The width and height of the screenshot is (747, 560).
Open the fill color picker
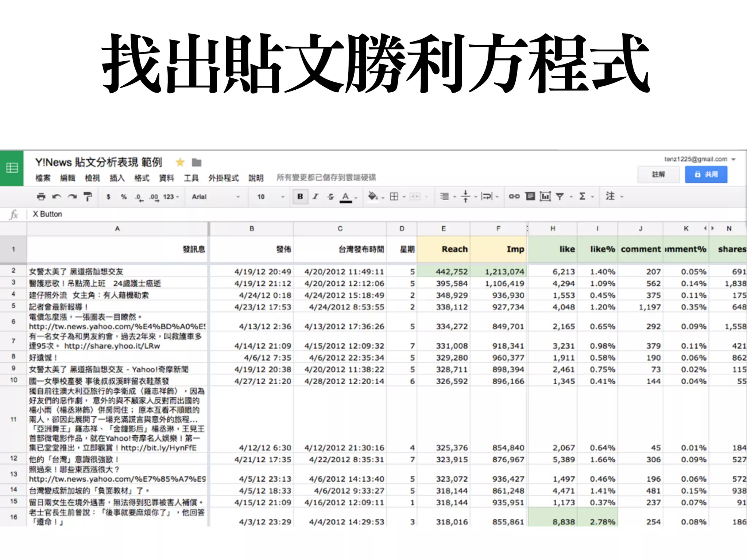pos(372,197)
